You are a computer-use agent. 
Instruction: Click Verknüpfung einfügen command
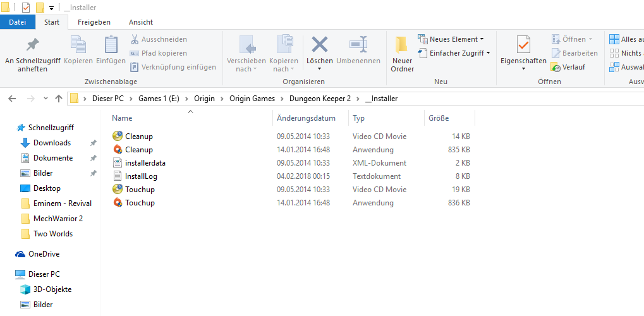(173, 67)
